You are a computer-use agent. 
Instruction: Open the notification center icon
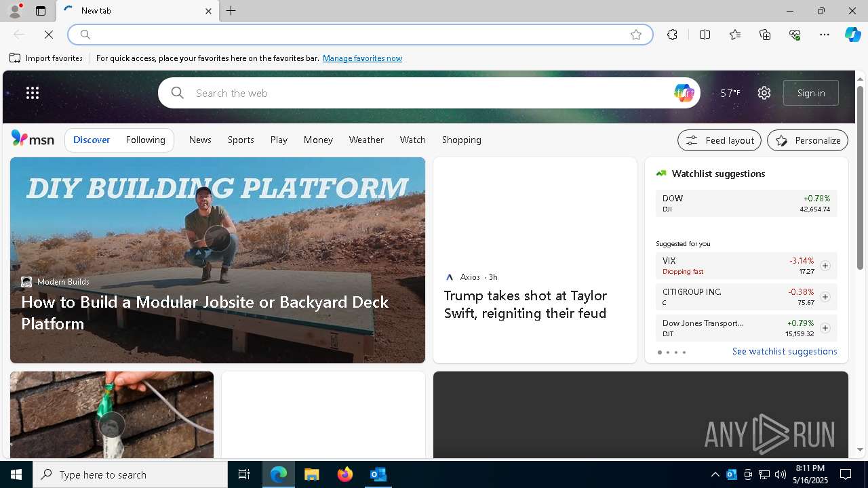(846, 474)
